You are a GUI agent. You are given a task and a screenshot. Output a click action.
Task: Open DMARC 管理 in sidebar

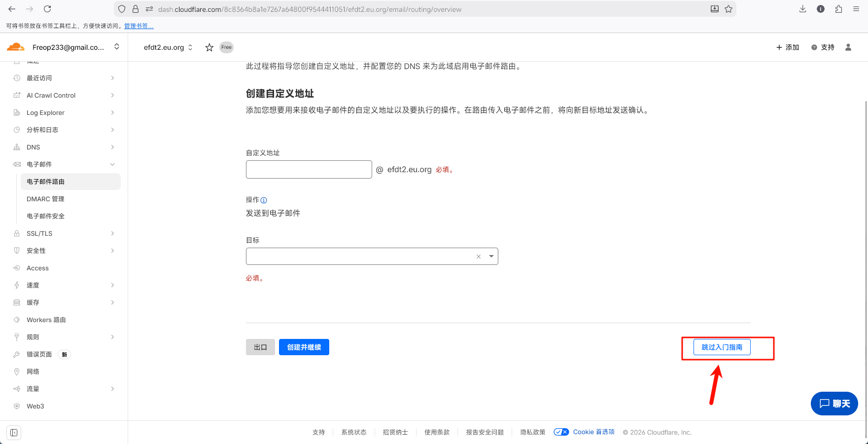[x=45, y=199]
